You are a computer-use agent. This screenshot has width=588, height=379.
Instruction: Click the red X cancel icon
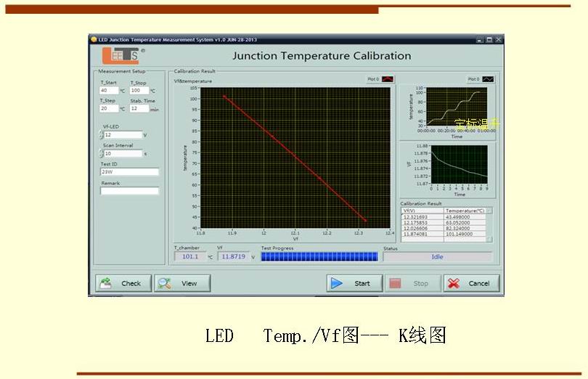point(454,283)
